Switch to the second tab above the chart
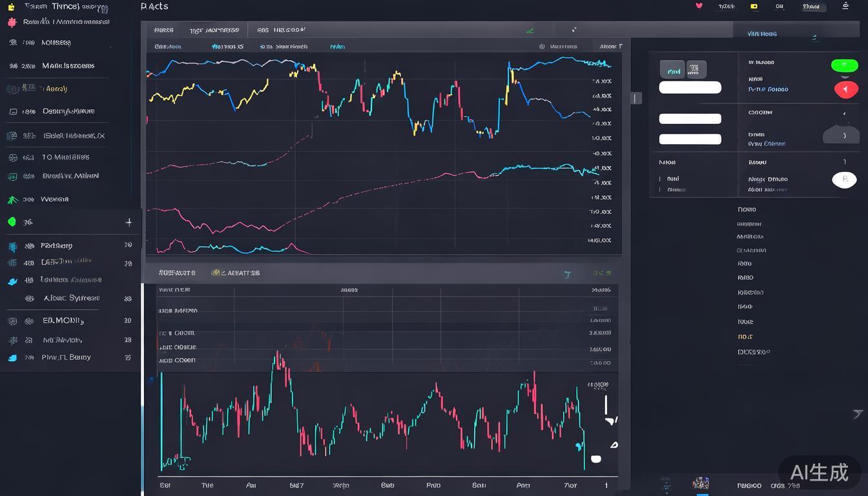868x496 pixels. 213,30
